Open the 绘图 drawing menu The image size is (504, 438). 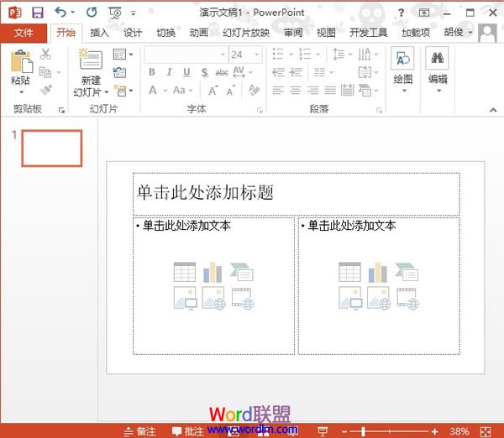(x=402, y=70)
